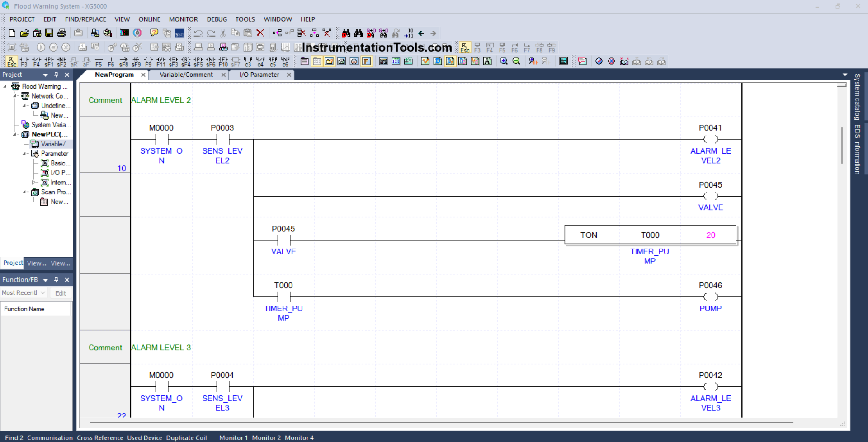
Task: Insert an inverted coil (F11)
Action: pyautogui.click(x=161, y=61)
